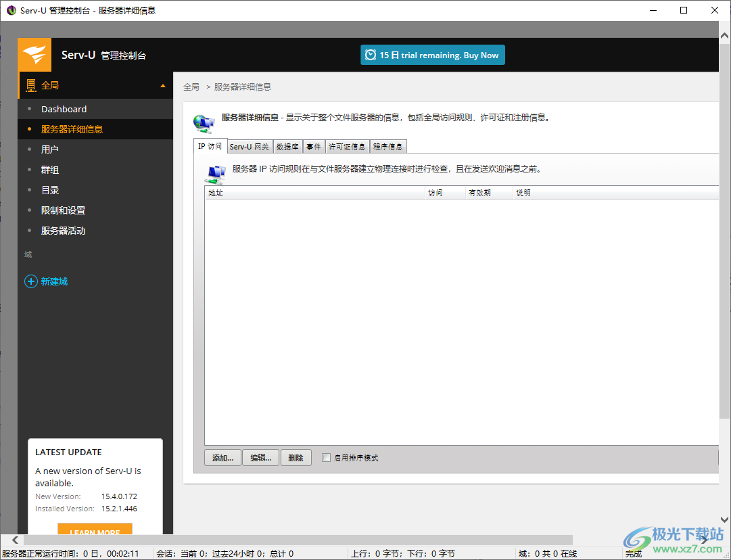731x560 pixels.
Task: Click the trial remaining Buy Now banner
Action: (x=433, y=55)
